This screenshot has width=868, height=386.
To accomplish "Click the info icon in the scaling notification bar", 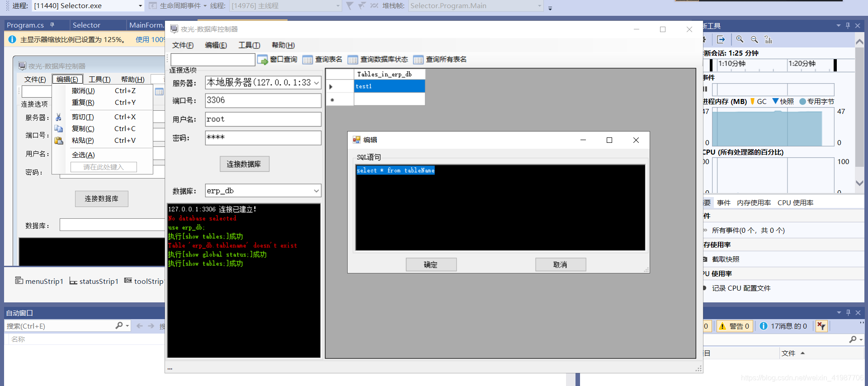I will coord(12,40).
